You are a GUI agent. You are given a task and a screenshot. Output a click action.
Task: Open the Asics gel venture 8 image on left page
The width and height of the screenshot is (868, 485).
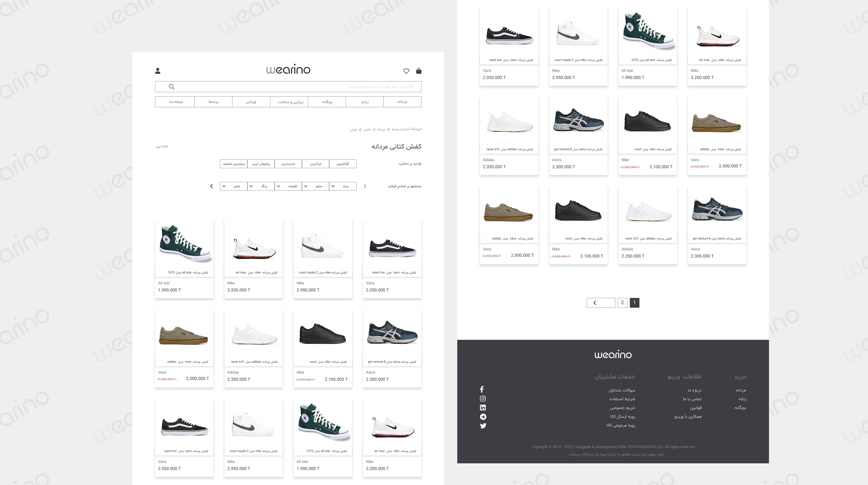click(392, 332)
